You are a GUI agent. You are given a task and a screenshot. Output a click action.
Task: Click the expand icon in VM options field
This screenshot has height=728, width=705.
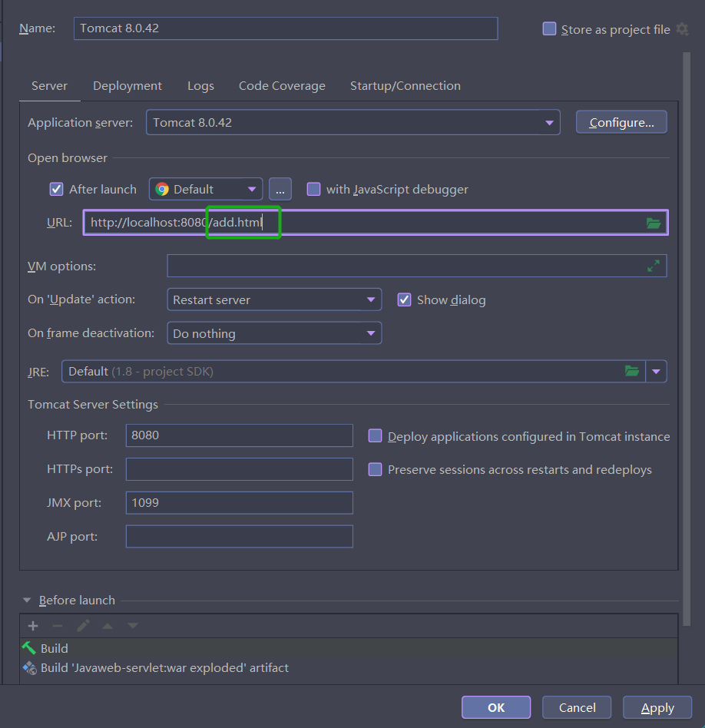pos(654,266)
